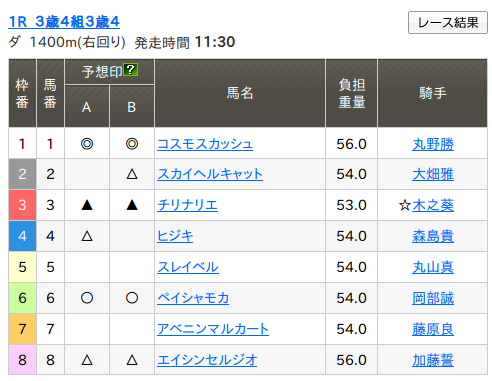Open horse チリナリエ page
Screen dimensions: 492x381
click(x=187, y=205)
